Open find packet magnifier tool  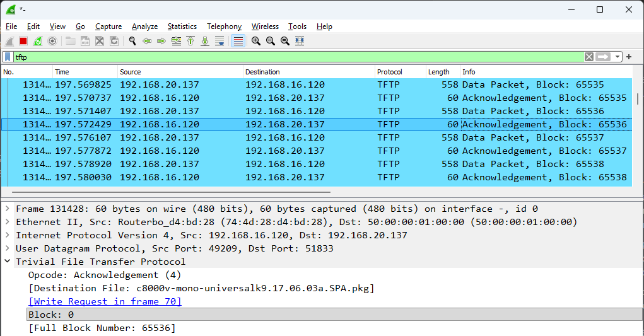[x=132, y=41]
